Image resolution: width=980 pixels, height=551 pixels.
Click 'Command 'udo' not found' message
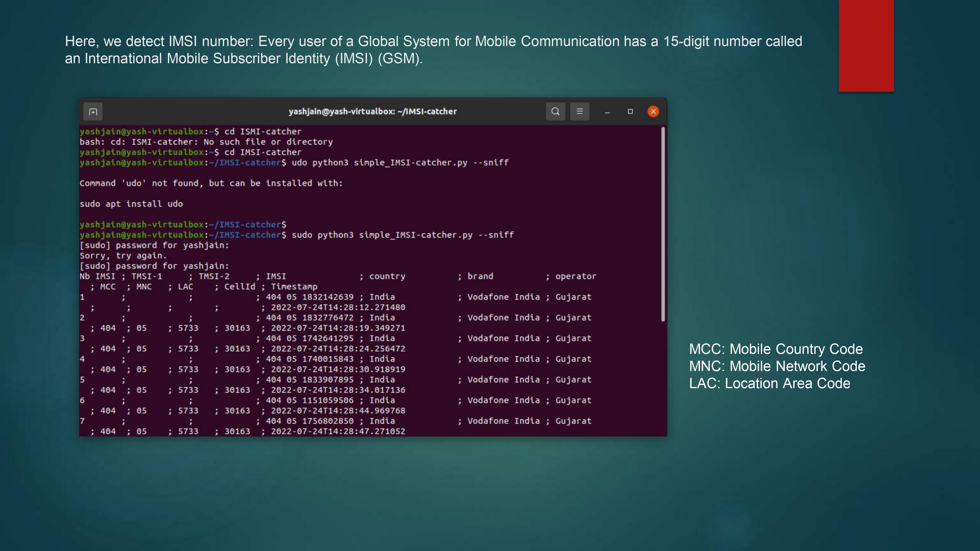tap(211, 183)
